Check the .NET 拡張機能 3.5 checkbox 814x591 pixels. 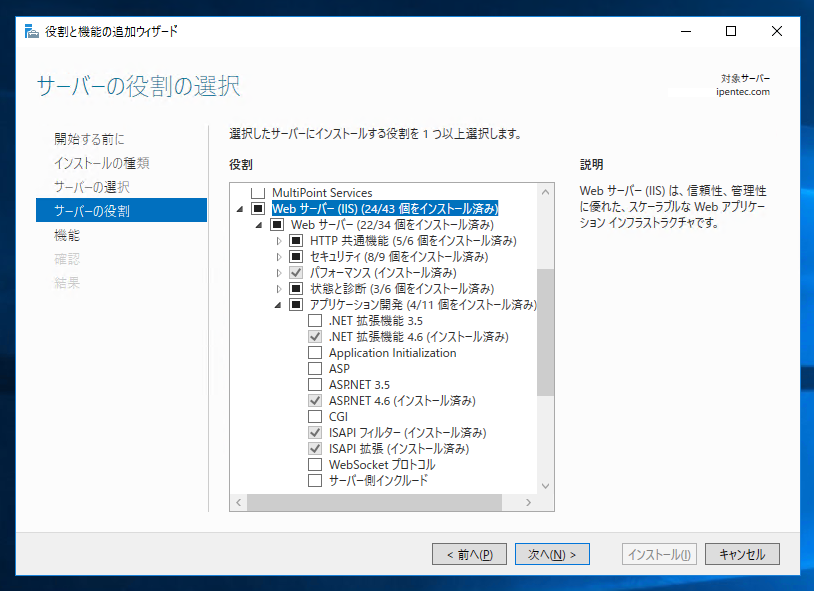click(x=315, y=320)
